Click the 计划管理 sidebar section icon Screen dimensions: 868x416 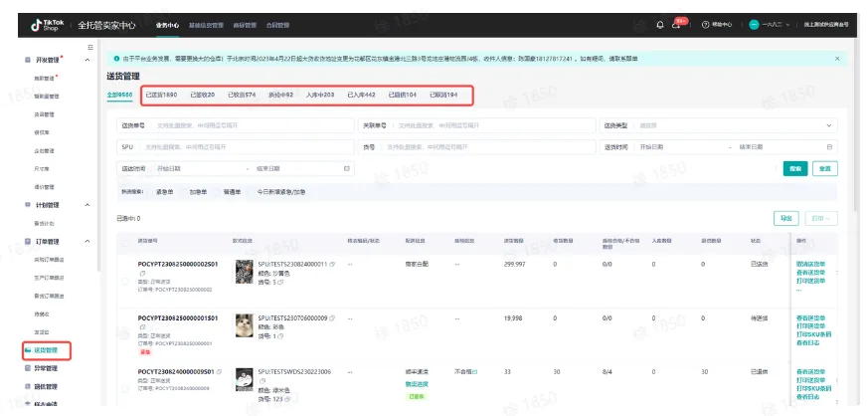click(x=28, y=205)
